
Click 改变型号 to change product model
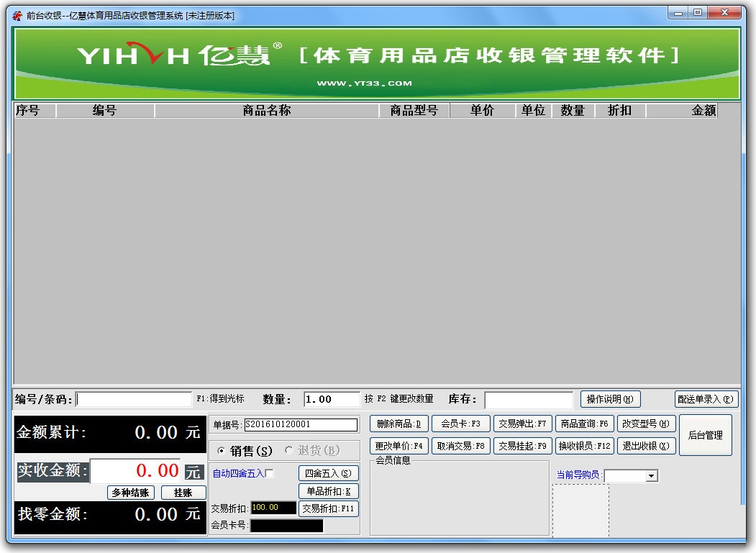click(x=647, y=424)
